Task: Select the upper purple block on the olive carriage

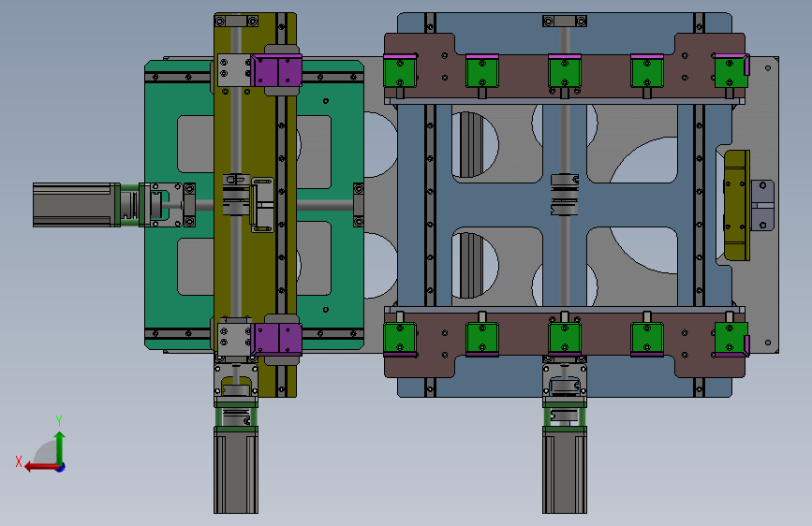Action: click(x=276, y=70)
